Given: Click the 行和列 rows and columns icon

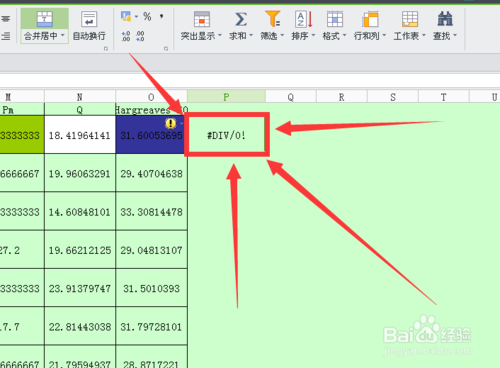Looking at the screenshot, I should (x=370, y=19).
